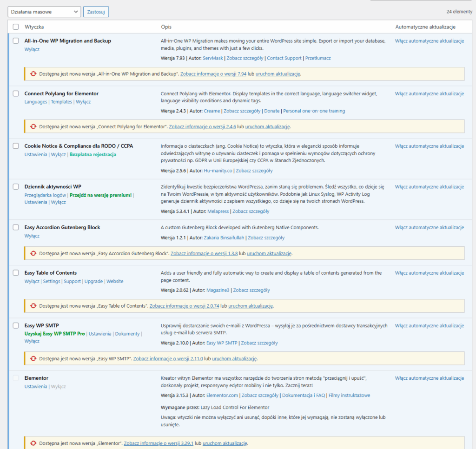Viewport: 476px width, 449px height.
Task: Enable automatic updates for Elementor
Action: pos(430,378)
